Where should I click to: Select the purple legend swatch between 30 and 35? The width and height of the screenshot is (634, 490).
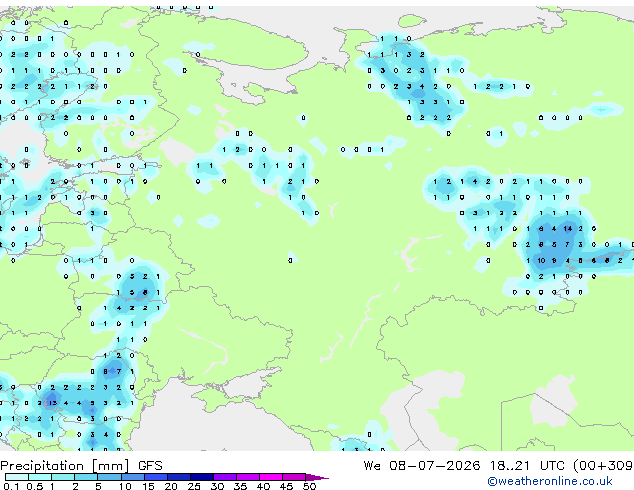[x=225, y=477]
